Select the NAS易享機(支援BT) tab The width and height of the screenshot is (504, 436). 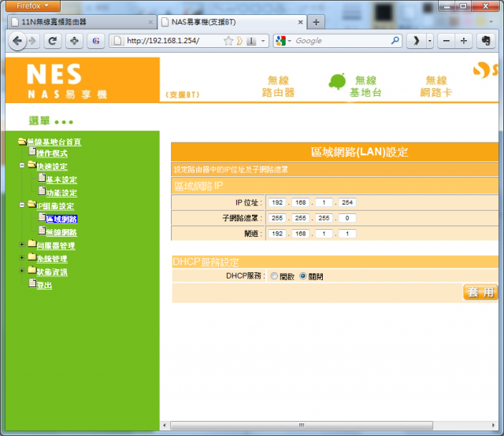232,22
